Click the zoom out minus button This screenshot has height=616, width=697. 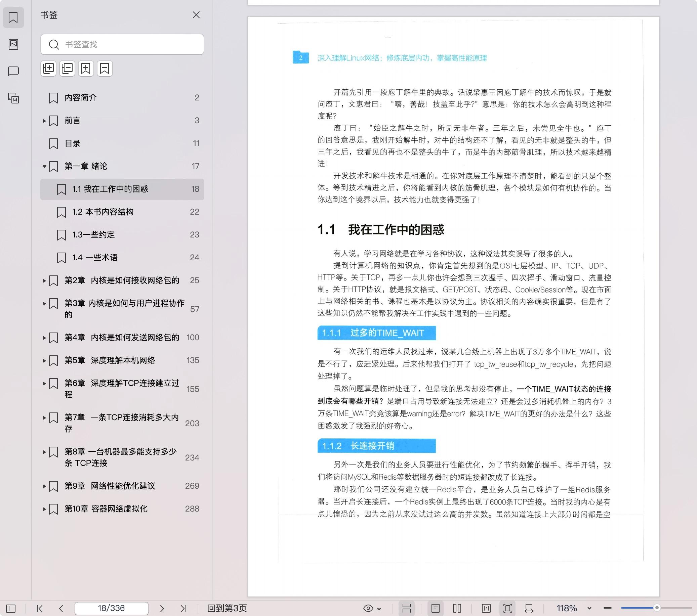(x=608, y=608)
